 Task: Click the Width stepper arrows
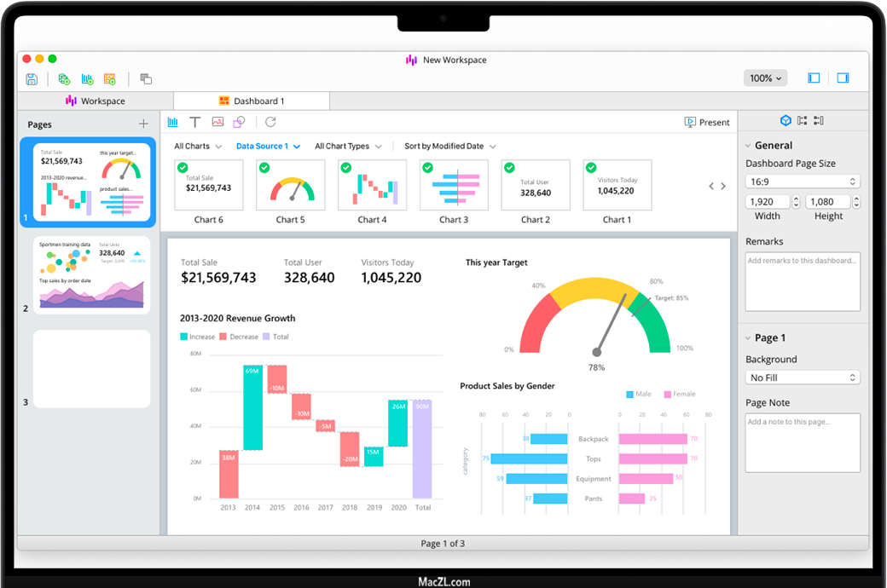coord(797,202)
